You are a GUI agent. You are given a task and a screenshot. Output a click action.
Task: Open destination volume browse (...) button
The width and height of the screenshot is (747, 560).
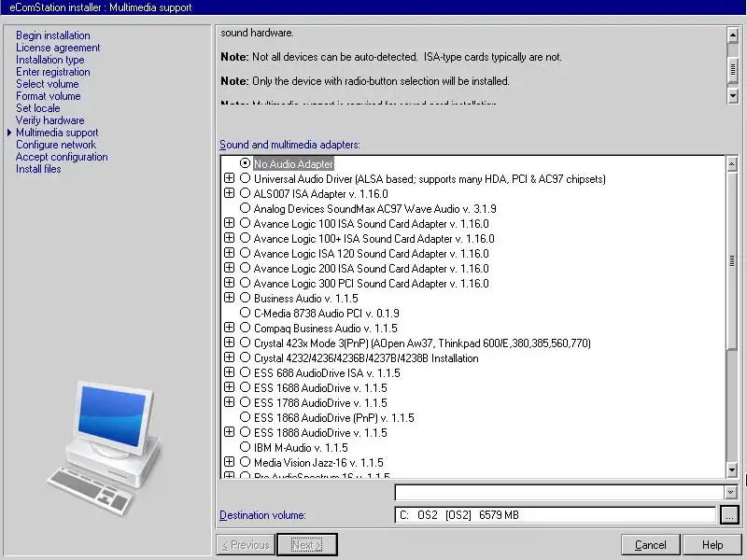click(729, 515)
